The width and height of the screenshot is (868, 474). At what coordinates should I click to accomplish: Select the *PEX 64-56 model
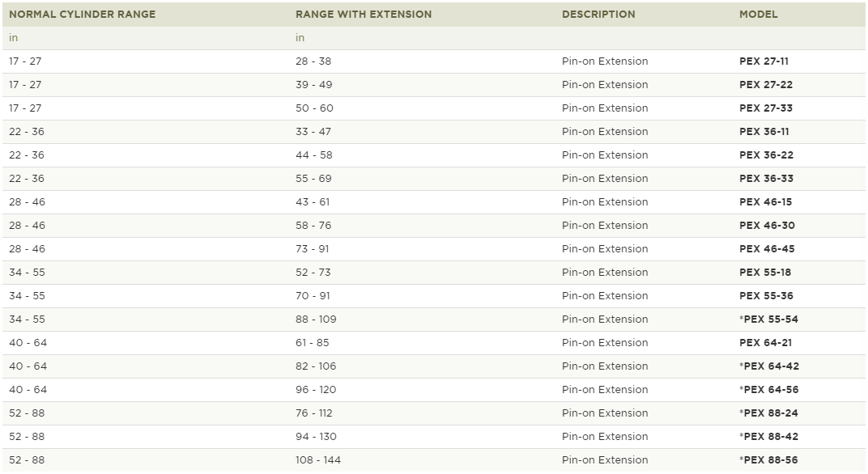pos(769,389)
